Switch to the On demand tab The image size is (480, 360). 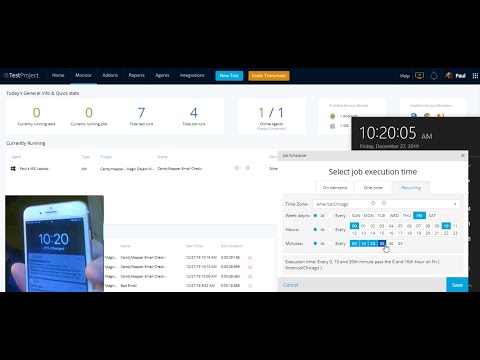coord(335,188)
